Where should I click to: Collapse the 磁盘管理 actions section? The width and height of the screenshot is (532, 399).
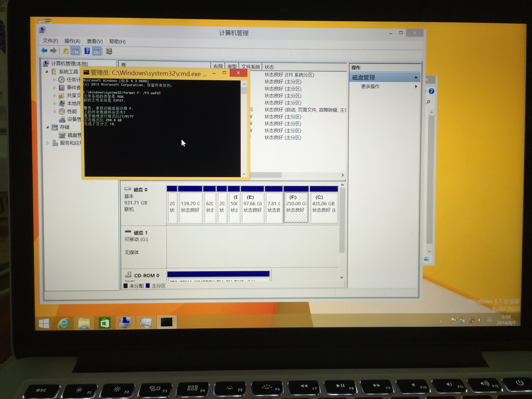[x=416, y=77]
